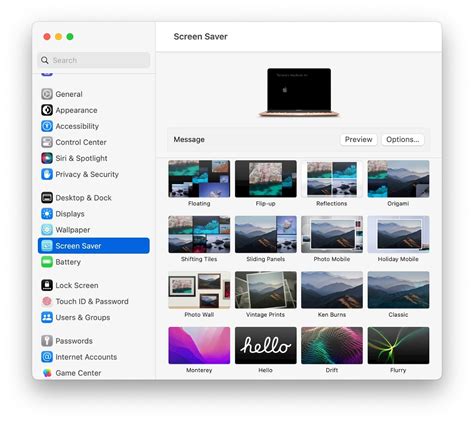Screen dimensions: 474x422
Task: Pick the Shifting Tiles screen saver
Action: [x=199, y=234]
